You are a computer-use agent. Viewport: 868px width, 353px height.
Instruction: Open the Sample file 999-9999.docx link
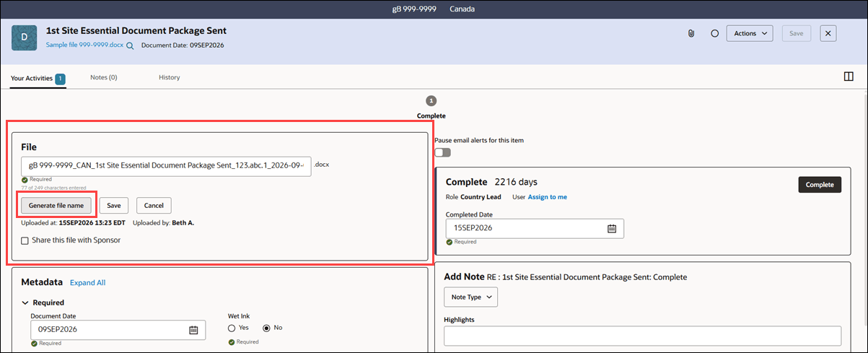click(84, 45)
